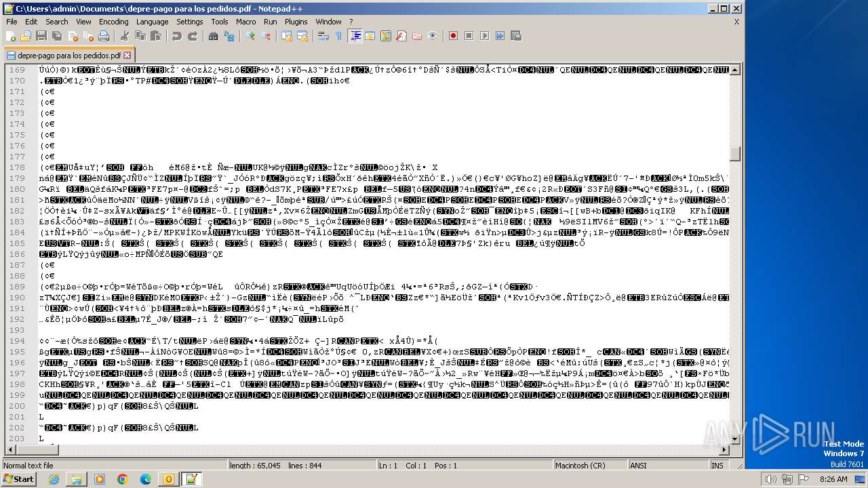Toggle synchronize vertical scrolling icon

pyautogui.click(x=287, y=36)
